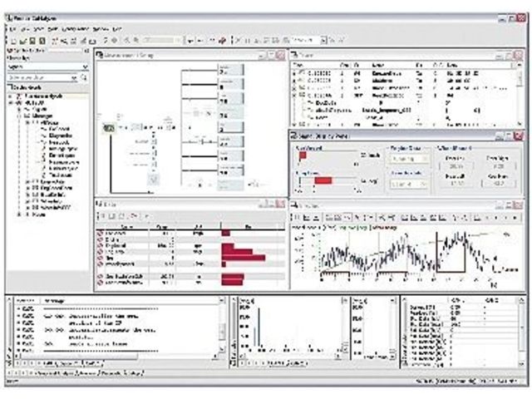Expand the first root node in the symbol tree

[10, 96]
